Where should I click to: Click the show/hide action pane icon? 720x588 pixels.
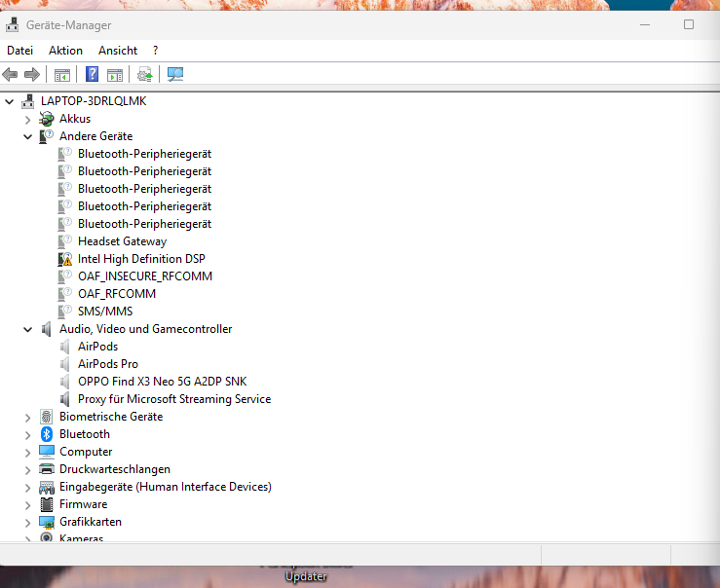115,74
